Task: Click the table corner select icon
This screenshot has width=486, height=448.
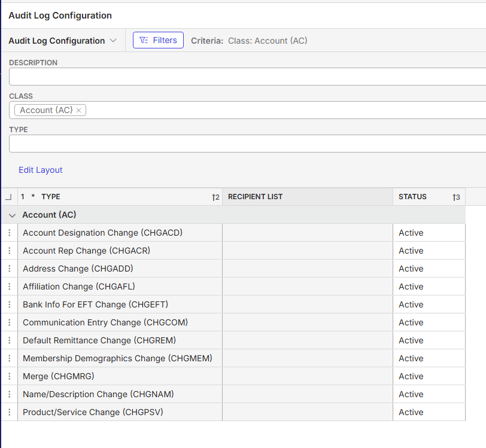Action: (x=8, y=197)
